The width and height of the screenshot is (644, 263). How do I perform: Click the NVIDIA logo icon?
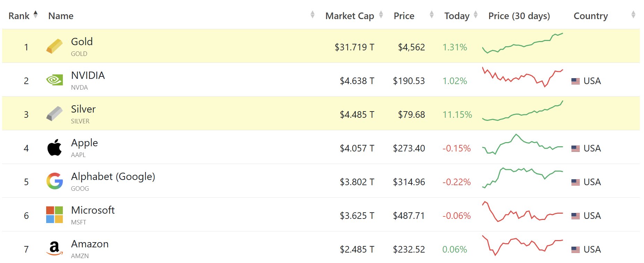pyautogui.click(x=54, y=80)
